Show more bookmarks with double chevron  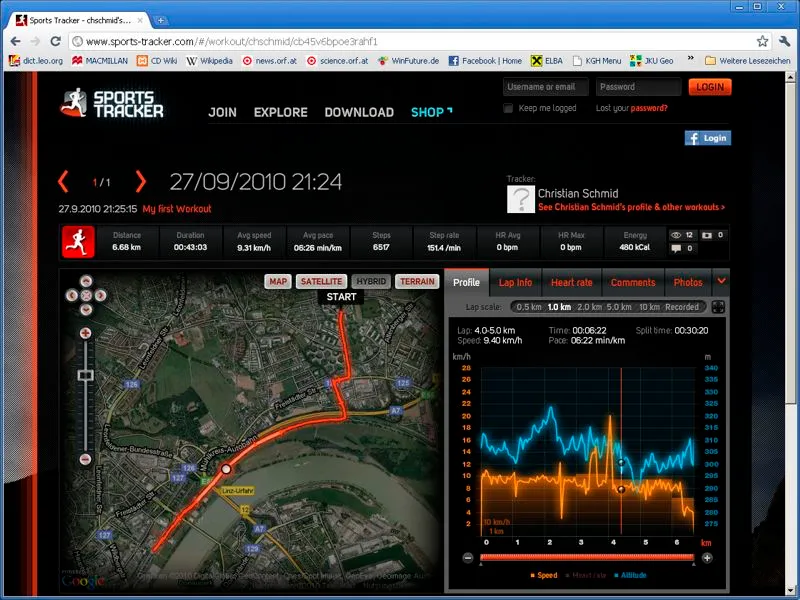[691, 59]
